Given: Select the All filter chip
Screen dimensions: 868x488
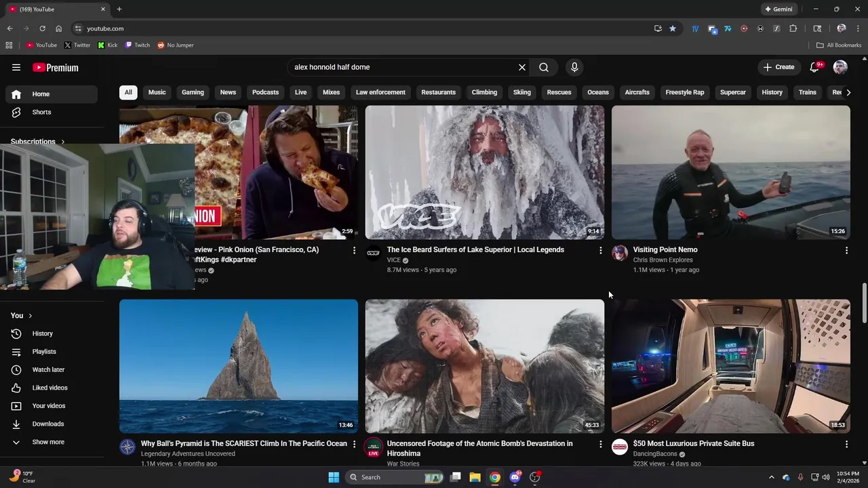Looking at the screenshot, I should [128, 92].
